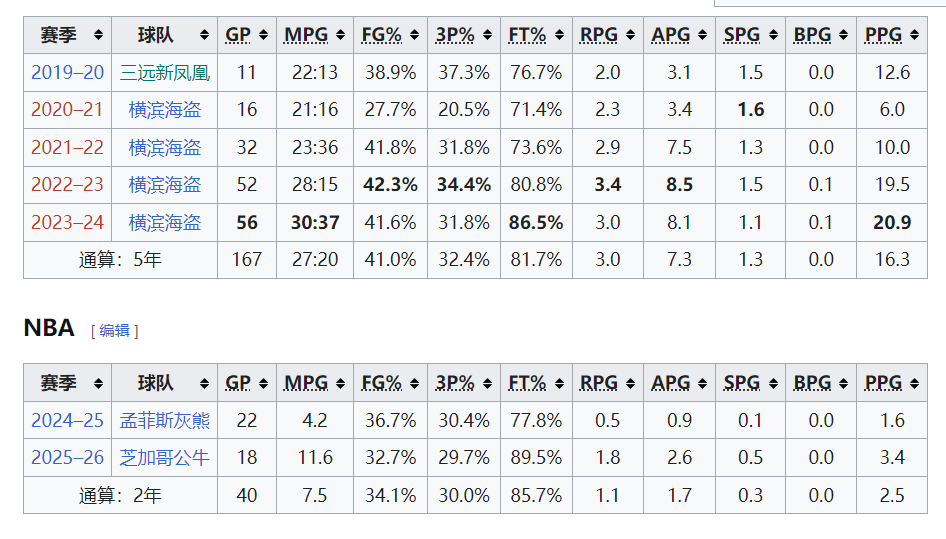This screenshot has height=539, width=946.
Task: Sort first table by SPG sort arrows
Action: coord(773,35)
